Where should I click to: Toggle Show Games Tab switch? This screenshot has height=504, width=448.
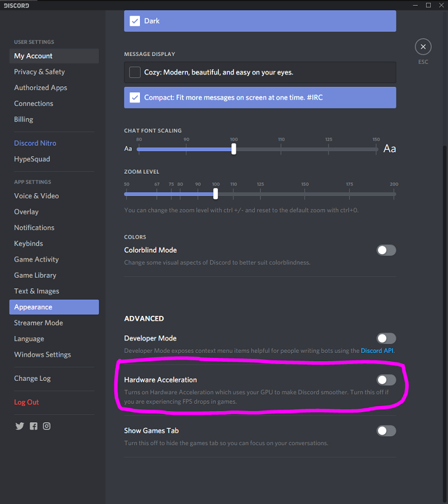point(386,431)
